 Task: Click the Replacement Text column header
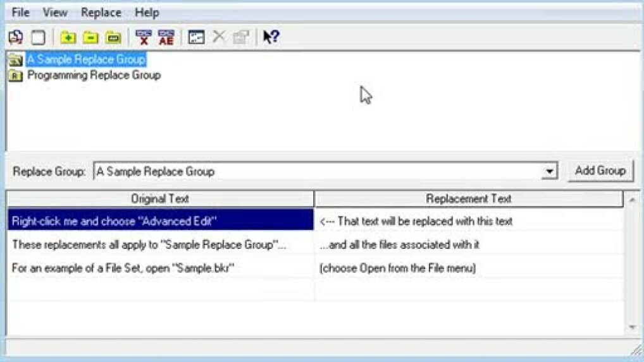pos(468,198)
